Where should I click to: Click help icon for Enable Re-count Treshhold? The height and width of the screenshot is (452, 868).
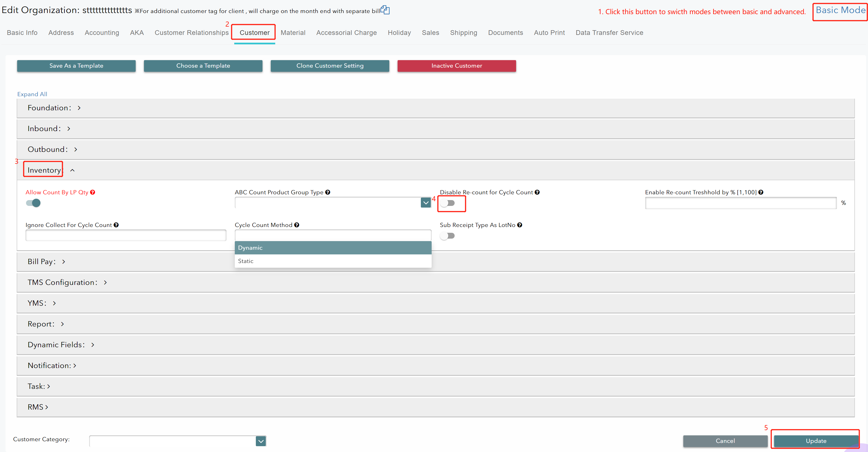coord(761,192)
